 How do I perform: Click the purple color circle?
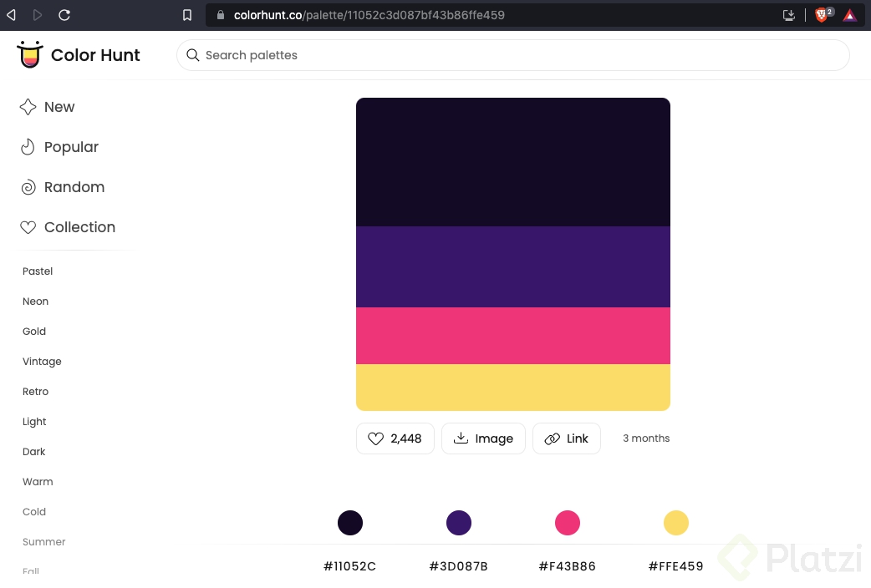tap(459, 523)
